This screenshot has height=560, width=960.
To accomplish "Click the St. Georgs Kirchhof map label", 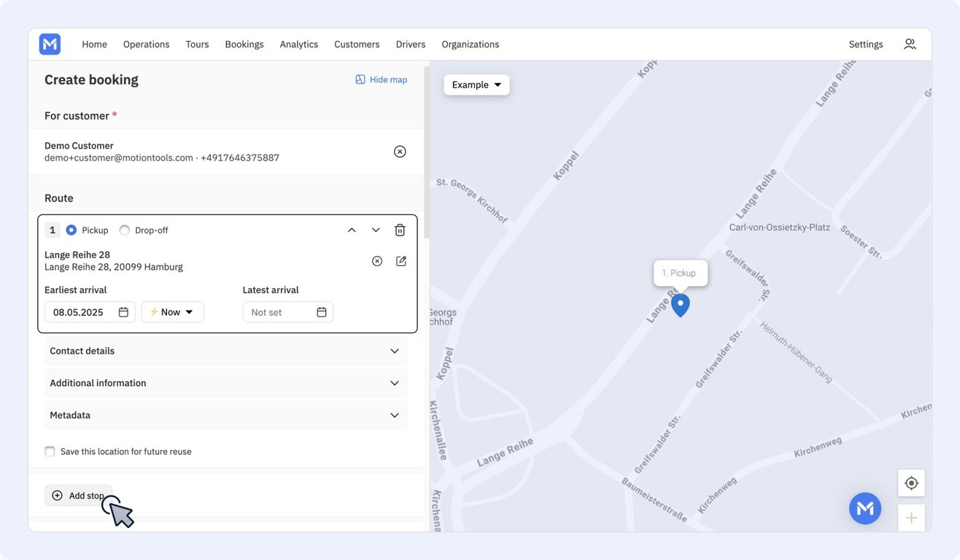I will click(472, 200).
